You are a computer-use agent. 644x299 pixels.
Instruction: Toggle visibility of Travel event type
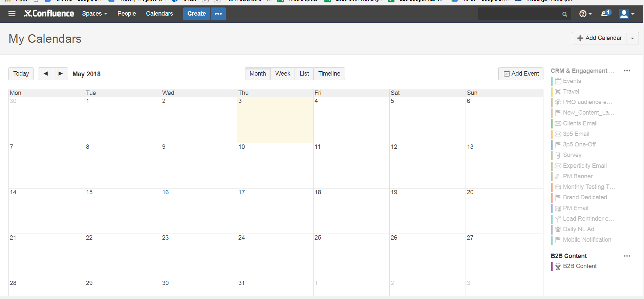[x=571, y=92]
